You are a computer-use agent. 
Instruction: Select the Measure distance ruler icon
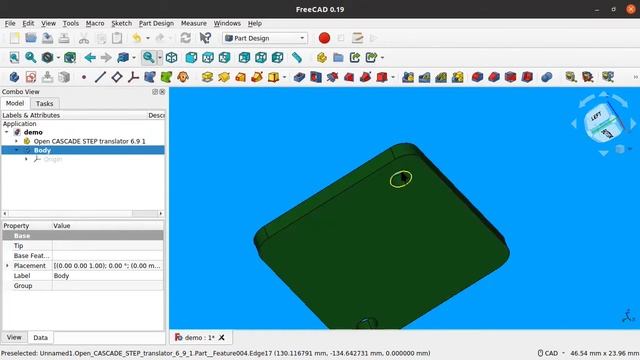pyautogui.click(x=297, y=58)
